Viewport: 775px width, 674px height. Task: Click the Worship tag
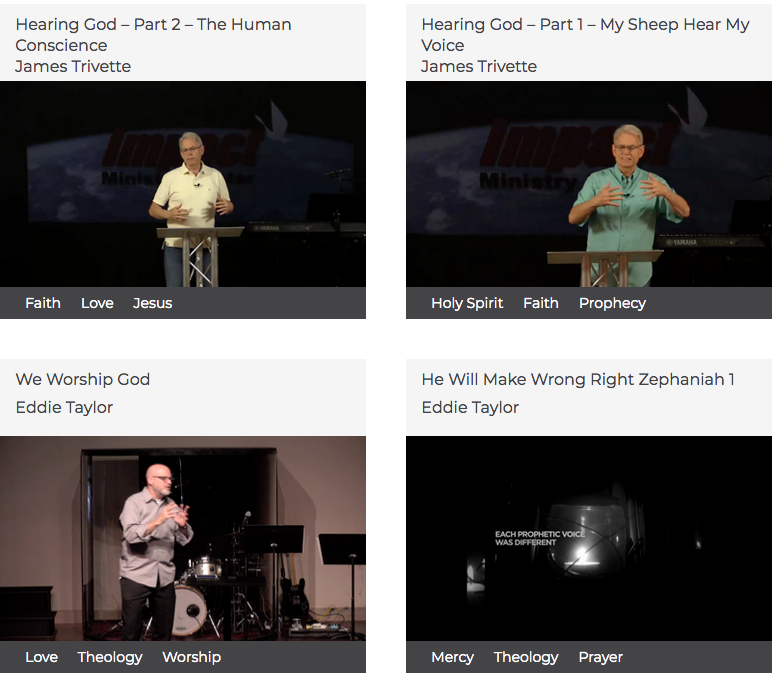tap(192, 657)
